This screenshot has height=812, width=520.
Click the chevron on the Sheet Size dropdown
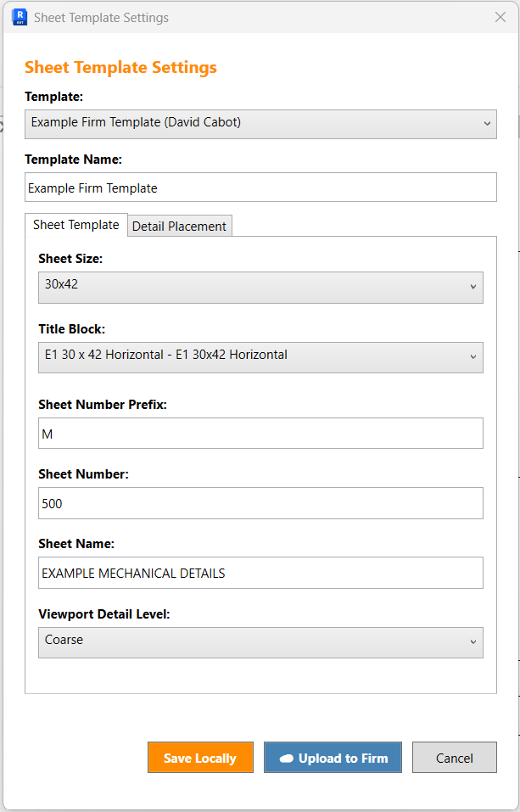point(473,287)
